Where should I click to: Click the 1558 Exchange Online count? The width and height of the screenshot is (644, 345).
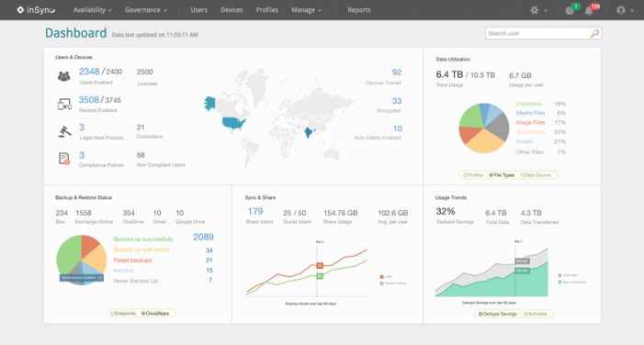point(84,213)
